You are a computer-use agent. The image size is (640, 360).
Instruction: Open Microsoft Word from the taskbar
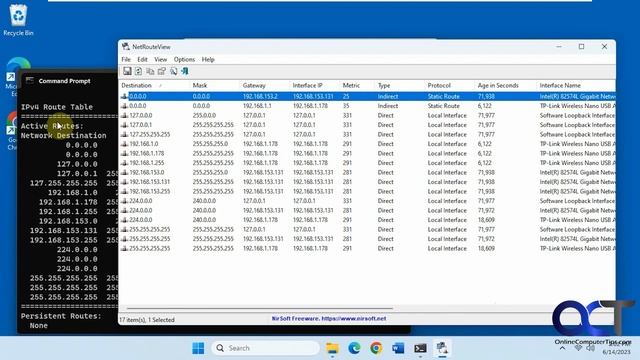398,348
